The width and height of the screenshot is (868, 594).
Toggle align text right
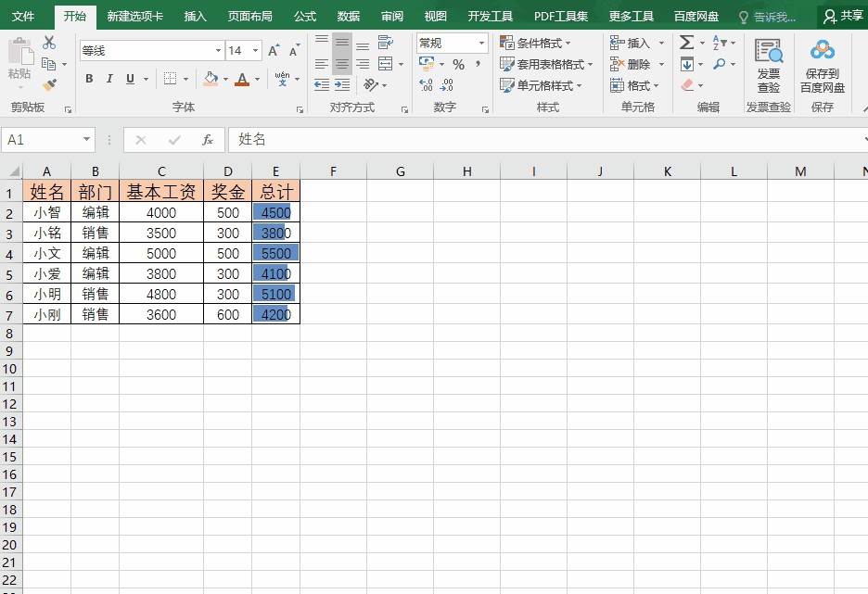click(363, 64)
